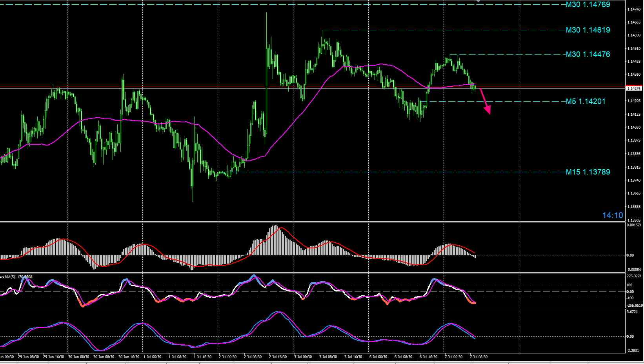Select the M15 1.13789 level label
644x364 pixels.
pyautogui.click(x=588, y=172)
